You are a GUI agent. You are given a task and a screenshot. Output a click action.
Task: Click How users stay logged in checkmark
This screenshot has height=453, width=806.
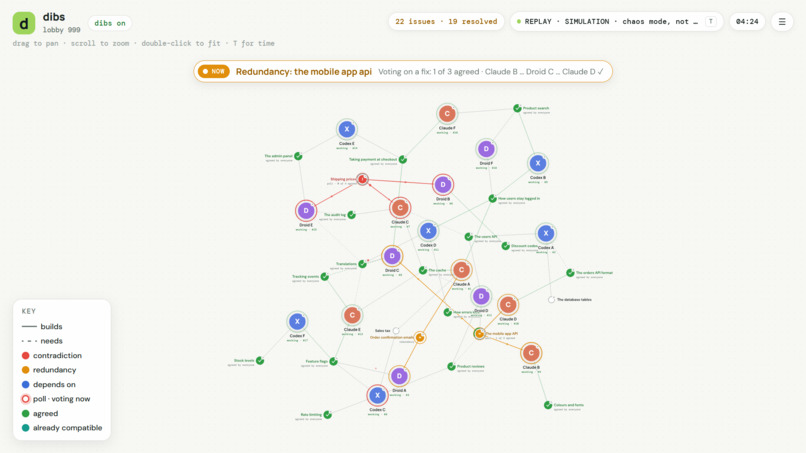click(492, 198)
